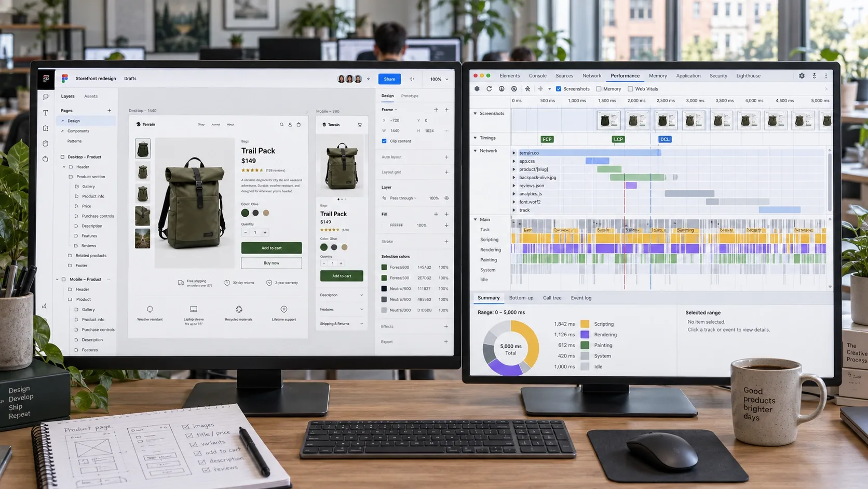Toggle the Clip content checkbox in Figma
The height and width of the screenshot is (489, 868).
click(384, 141)
